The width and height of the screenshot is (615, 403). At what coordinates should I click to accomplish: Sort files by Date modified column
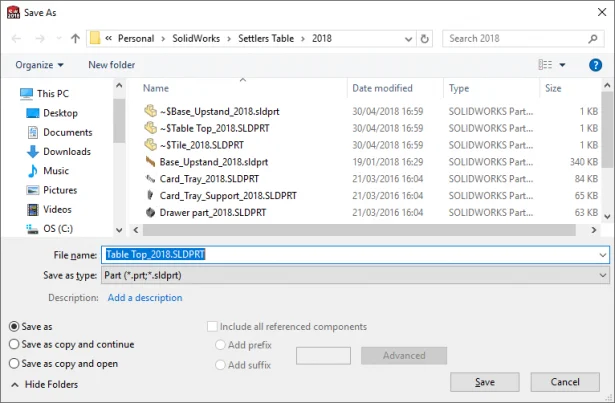point(382,88)
